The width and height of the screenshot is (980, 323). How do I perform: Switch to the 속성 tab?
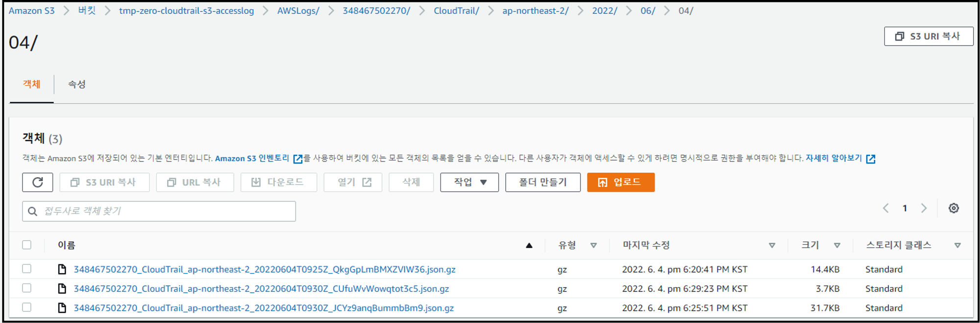coord(76,84)
